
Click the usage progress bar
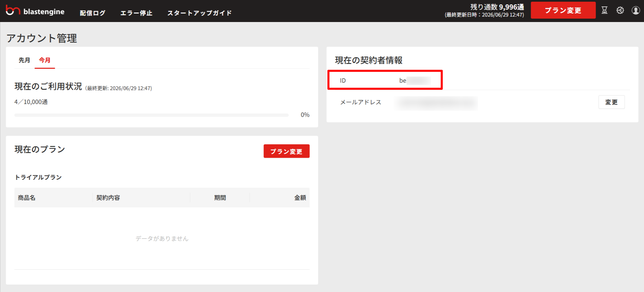(x=152, y=115)
